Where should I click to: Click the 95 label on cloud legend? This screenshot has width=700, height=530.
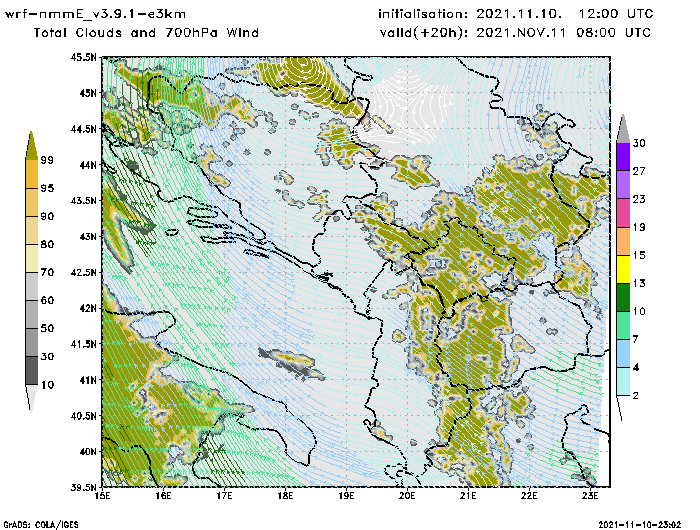[x=47, y=188]
